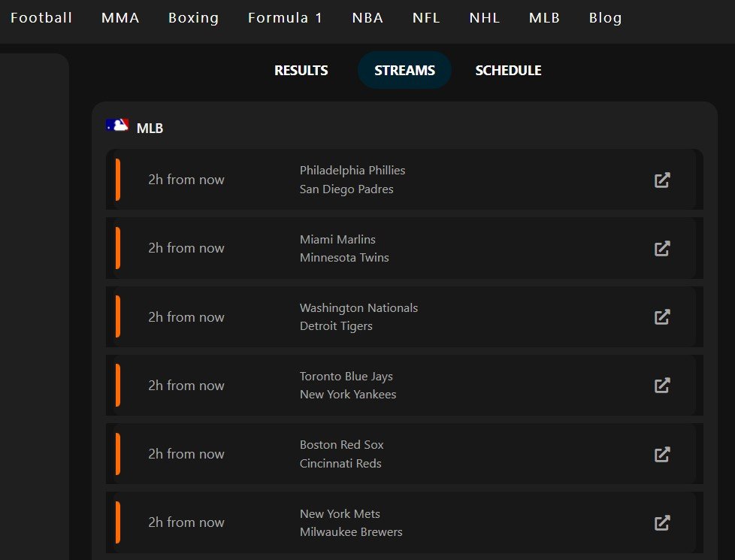
Task: Open external link for Phillies vs Padres stream
Action: (x=662, y=180)
